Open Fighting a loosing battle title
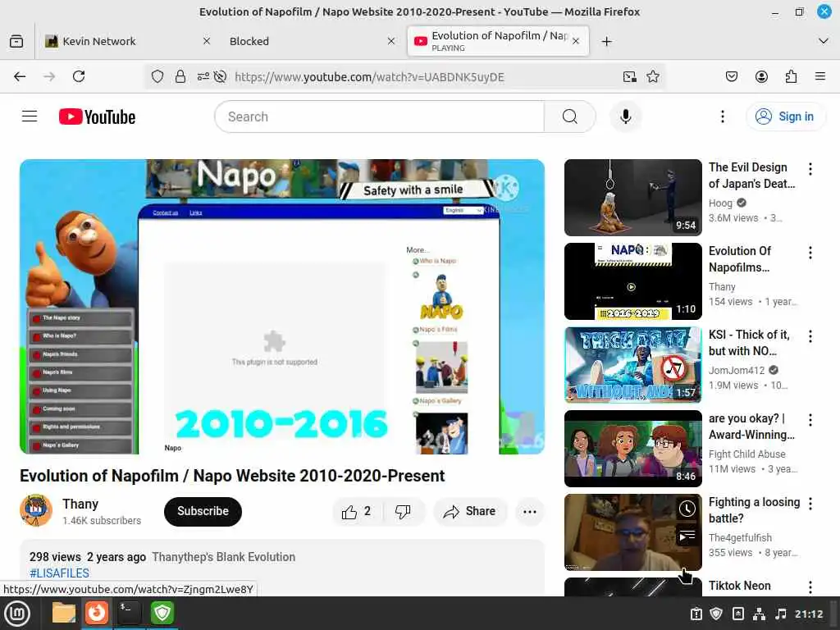This screenshot has height=630, width=840. point(755,510)
